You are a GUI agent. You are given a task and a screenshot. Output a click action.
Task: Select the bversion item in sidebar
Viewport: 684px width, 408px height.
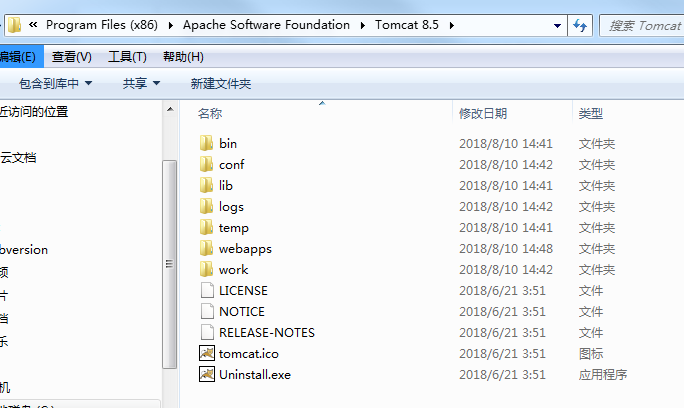tap(24, 250)
